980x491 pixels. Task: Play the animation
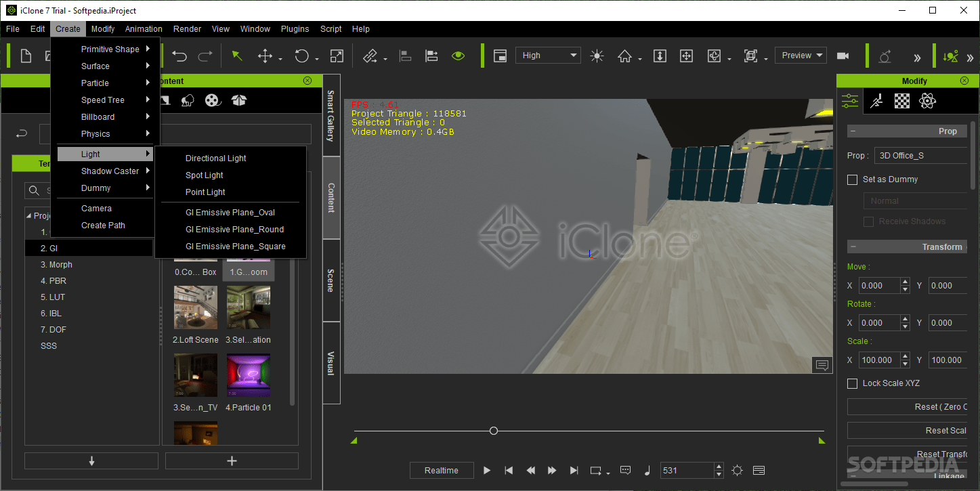tap(486, 471)
